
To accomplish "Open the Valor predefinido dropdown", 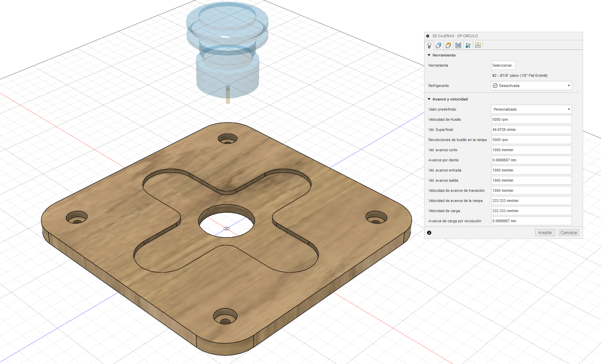I will click(x=531, y=109).
